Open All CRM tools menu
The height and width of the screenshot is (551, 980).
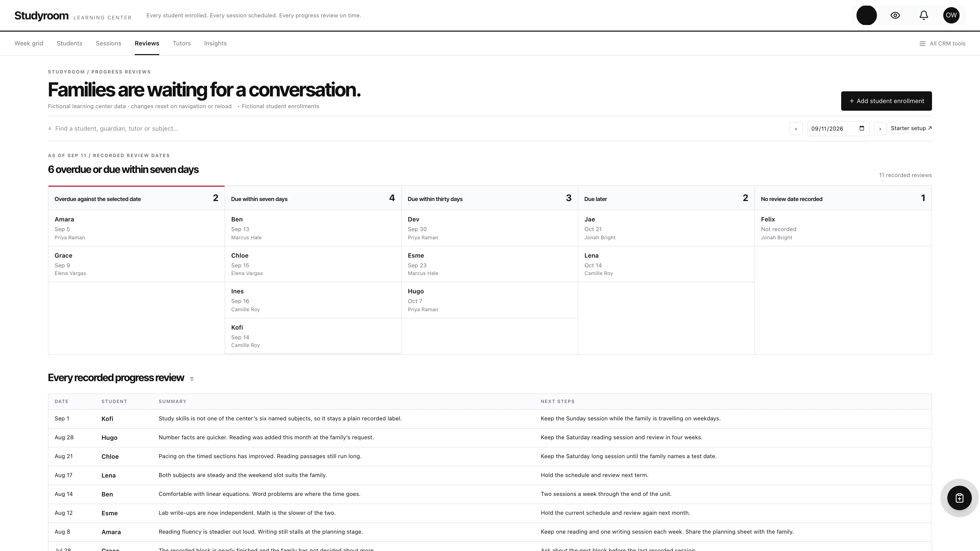942,43
